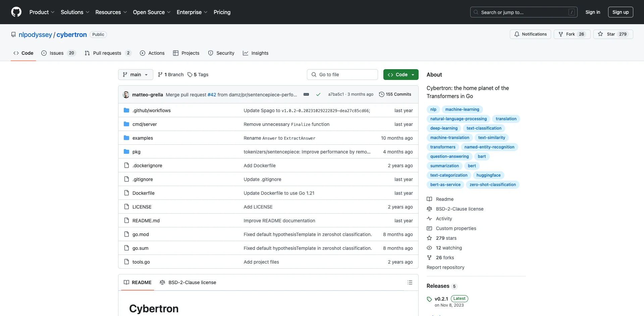Image resolution: width=644 pixels, height=316 pixels.
Task: Click the Search or jump to field
Action: click(x=524, y=12)
